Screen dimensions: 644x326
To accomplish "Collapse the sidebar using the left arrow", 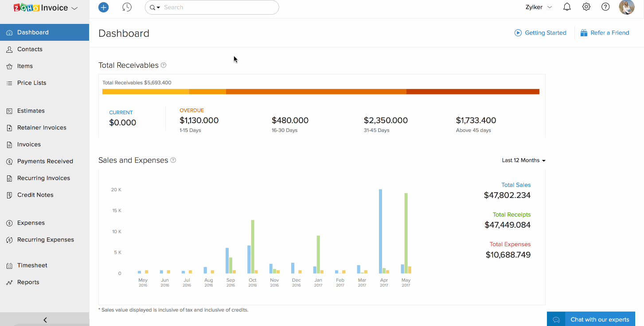I will 45,319.
